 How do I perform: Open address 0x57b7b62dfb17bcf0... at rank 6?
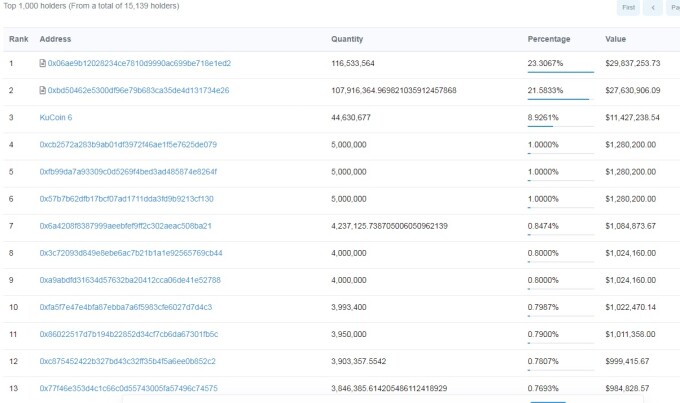point(126,199)
